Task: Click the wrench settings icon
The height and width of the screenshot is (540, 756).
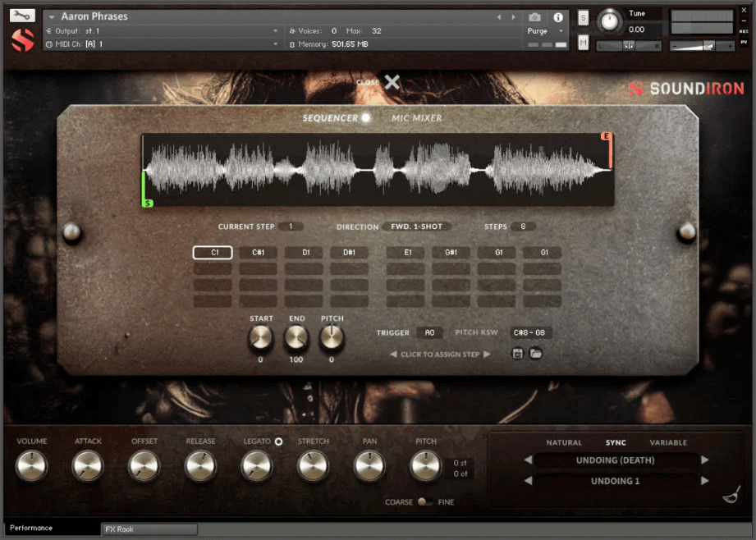Action: tap(22, 16)
